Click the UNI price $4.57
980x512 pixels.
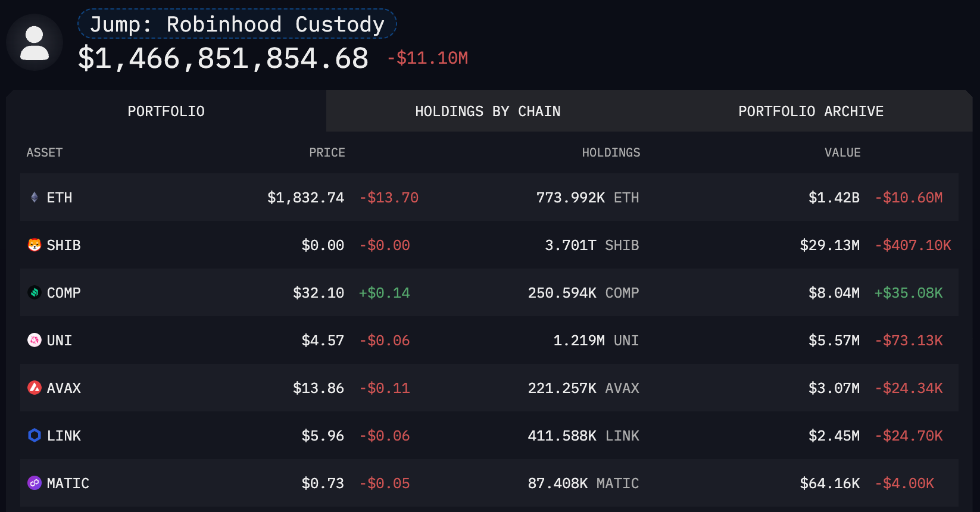pos(323,341)
